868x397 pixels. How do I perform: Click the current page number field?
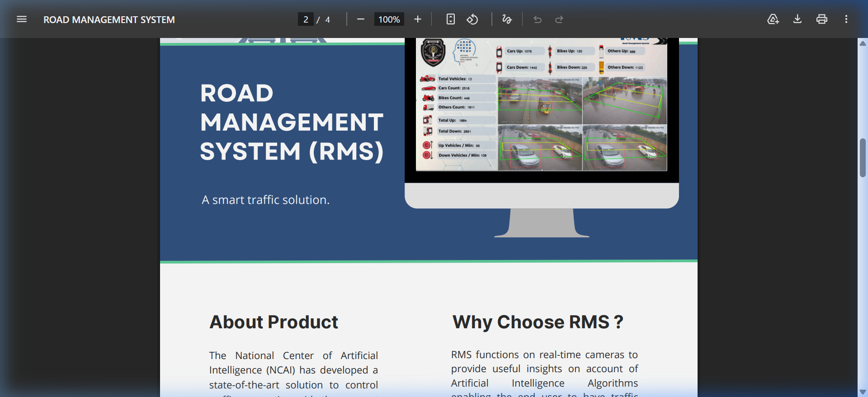[306, 19]
